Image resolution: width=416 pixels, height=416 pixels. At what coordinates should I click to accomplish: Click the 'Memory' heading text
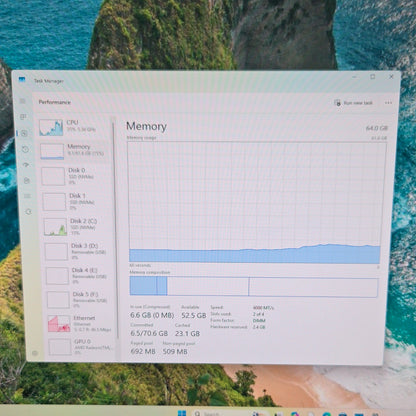(146, 126)
